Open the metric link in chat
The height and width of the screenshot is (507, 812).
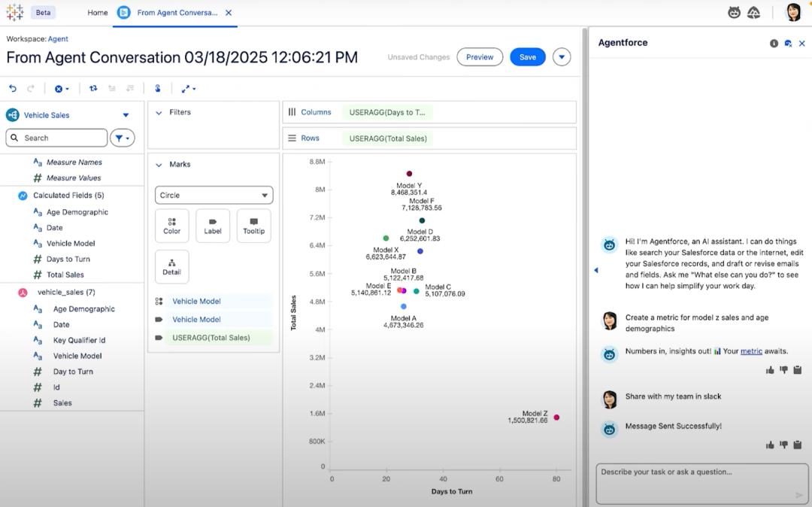pyautogui.click(x=751, y=351)
